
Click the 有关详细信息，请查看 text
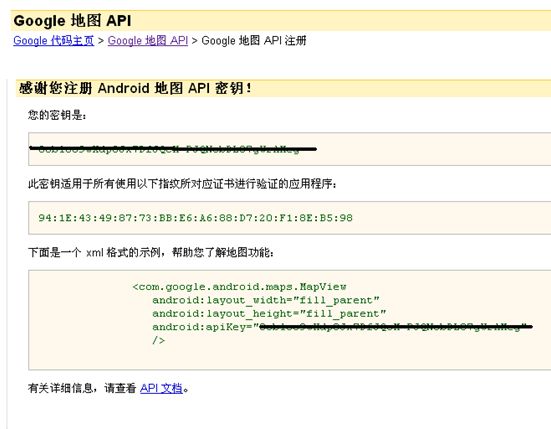[82, 388]
